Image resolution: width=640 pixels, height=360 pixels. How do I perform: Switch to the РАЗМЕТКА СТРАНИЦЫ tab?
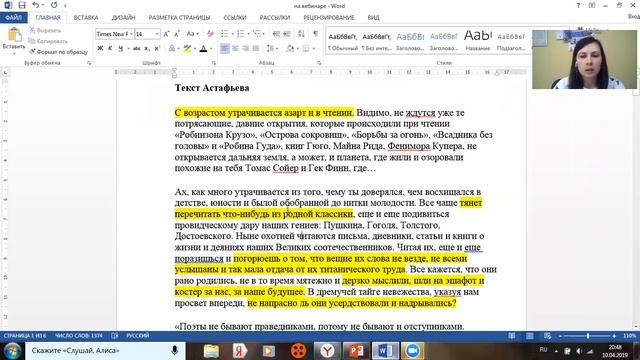point(179,18)
